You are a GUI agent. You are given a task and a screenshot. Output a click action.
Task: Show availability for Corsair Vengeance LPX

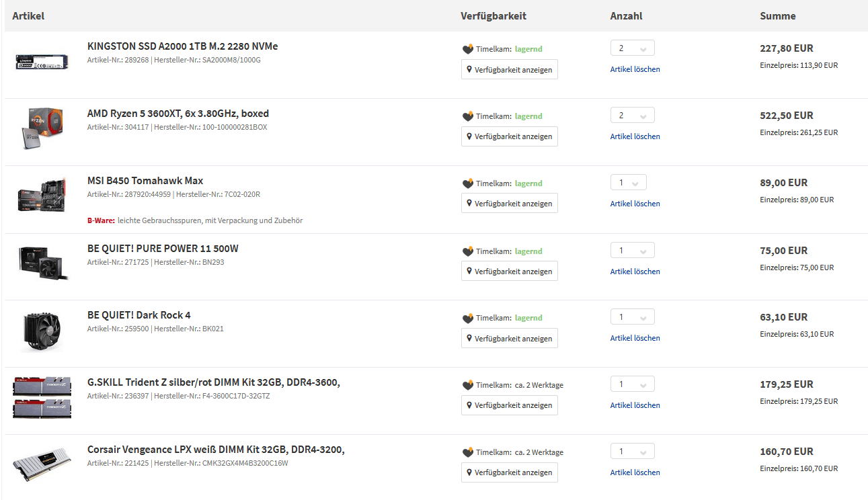pos(510,472)
